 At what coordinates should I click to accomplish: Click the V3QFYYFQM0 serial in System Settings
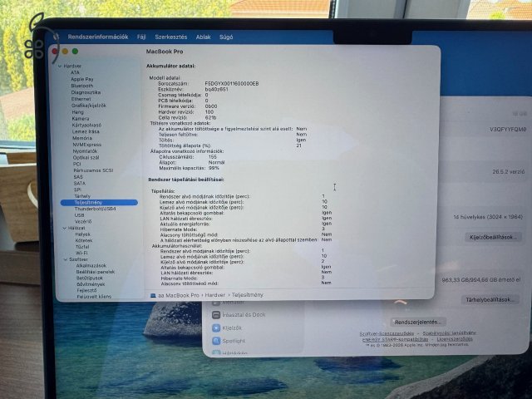point(508,130)
